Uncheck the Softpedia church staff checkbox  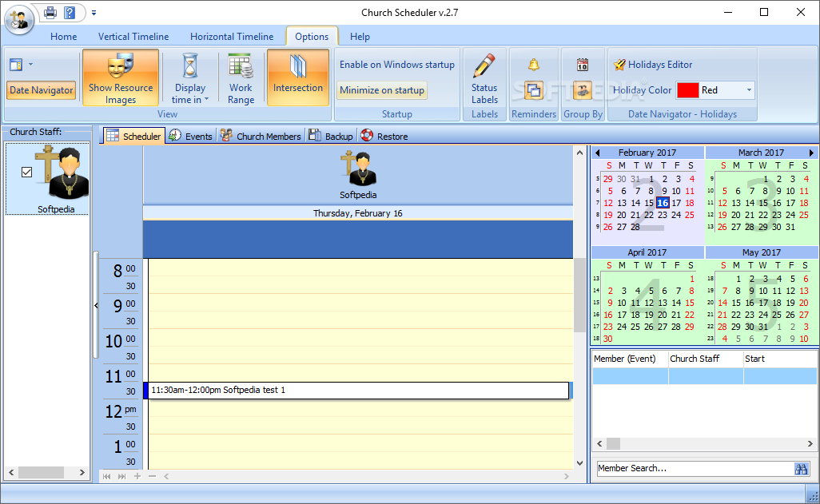pos(26,172)
